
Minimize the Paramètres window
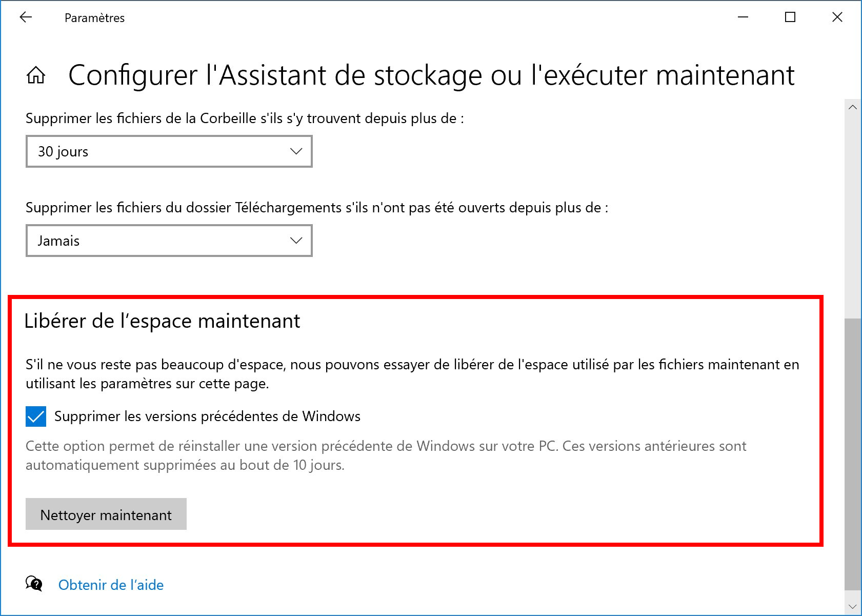(x=743, y=17)
